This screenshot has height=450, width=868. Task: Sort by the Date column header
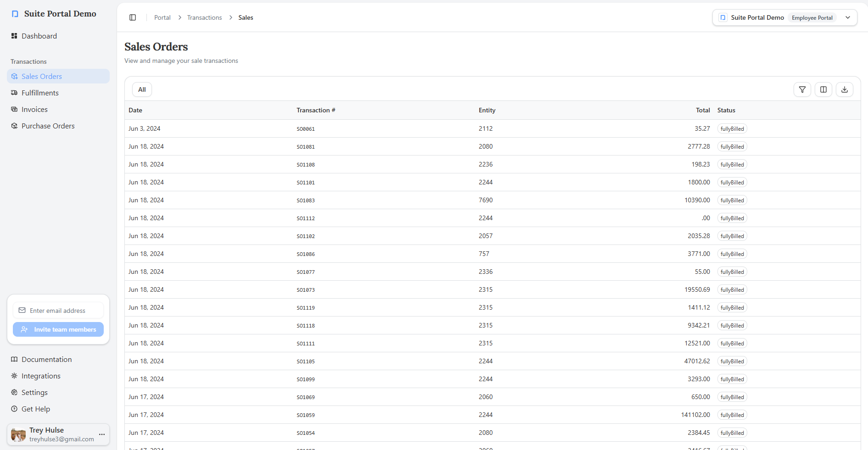(x=135, y=110)
